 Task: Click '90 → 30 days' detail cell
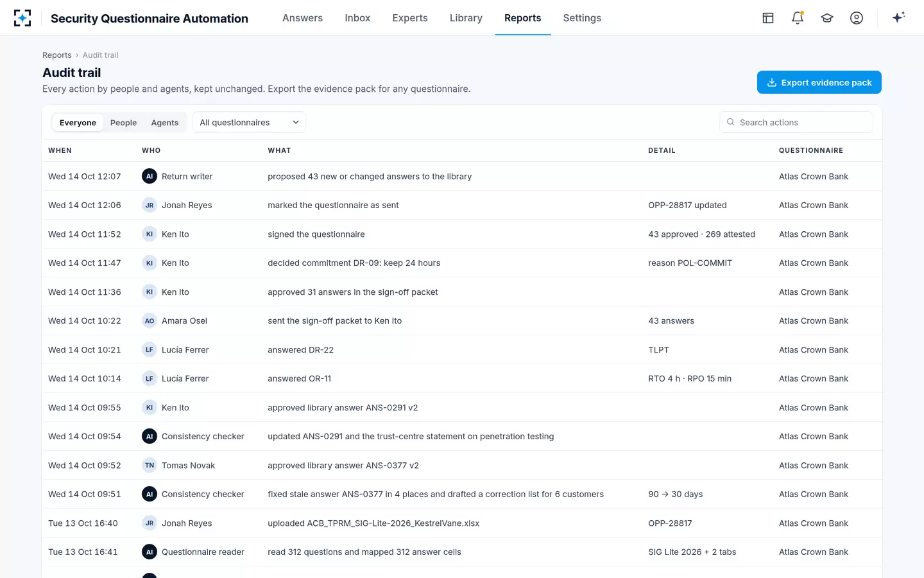pyautogui.click(x=675, y=495)
